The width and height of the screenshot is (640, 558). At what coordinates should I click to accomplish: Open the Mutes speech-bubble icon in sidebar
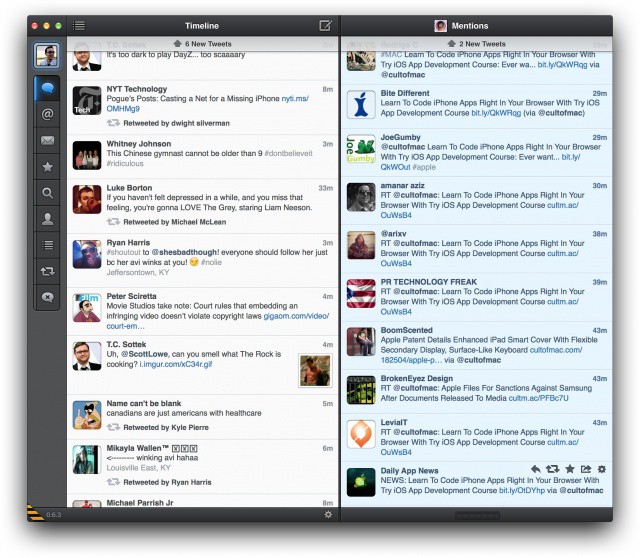coord(47,296)
